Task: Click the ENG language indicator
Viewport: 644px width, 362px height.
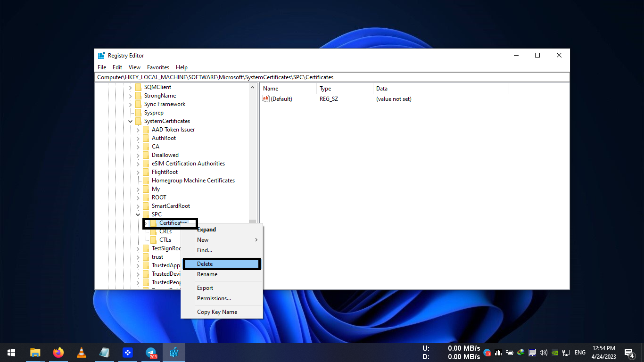Action: click(x=580, y=352)
